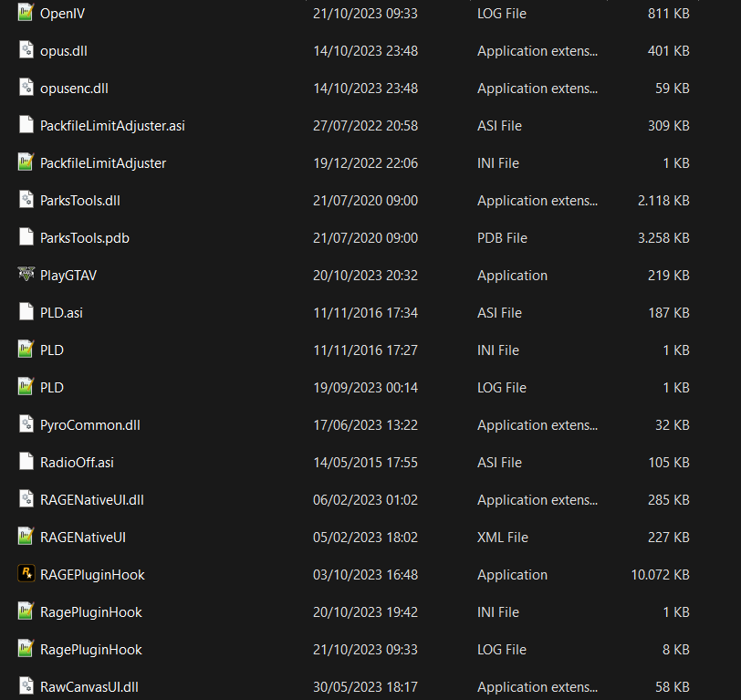Click date 19/09/2023 00:14
This screenshot has height=700, width=741.
click(365, 388)
